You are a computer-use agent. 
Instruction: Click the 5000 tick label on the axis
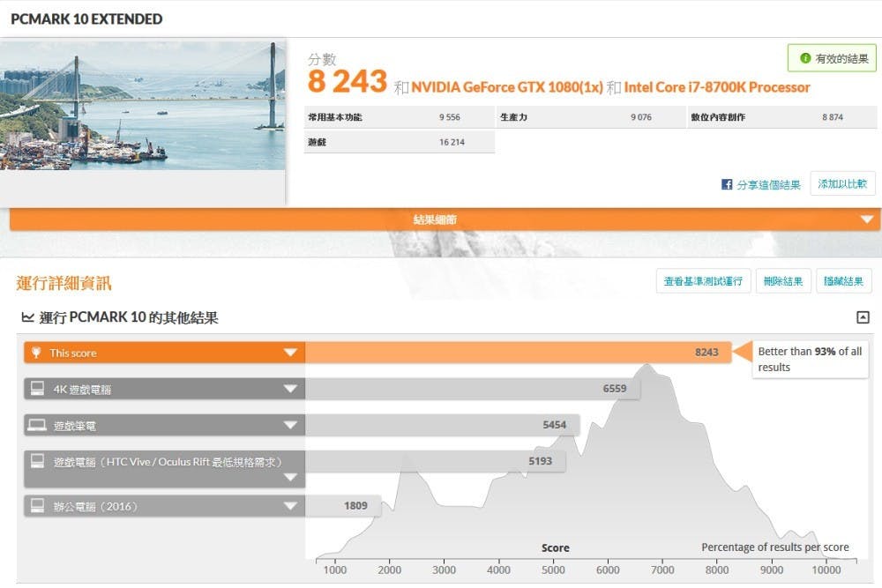pyautogui.click(x=553, y=569)
